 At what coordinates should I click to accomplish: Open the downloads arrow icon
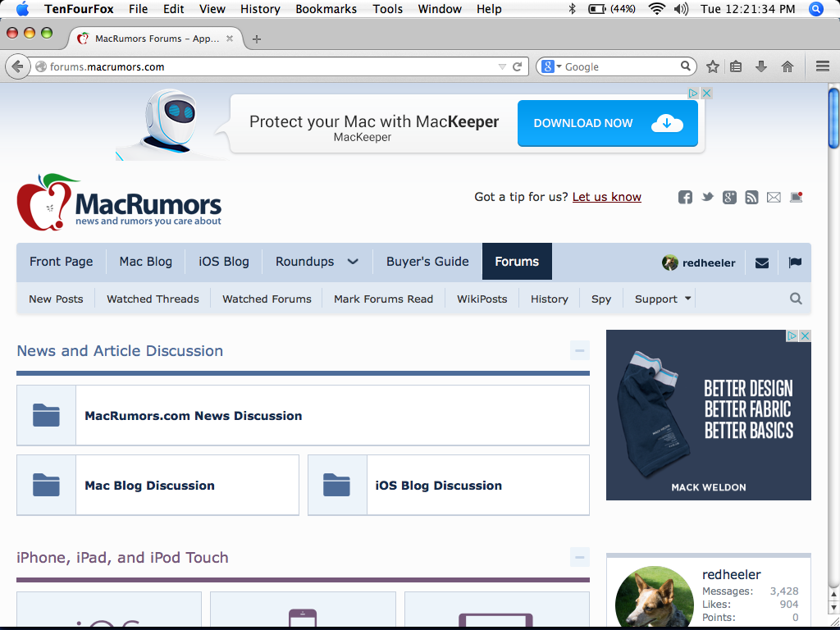point(760,67)
